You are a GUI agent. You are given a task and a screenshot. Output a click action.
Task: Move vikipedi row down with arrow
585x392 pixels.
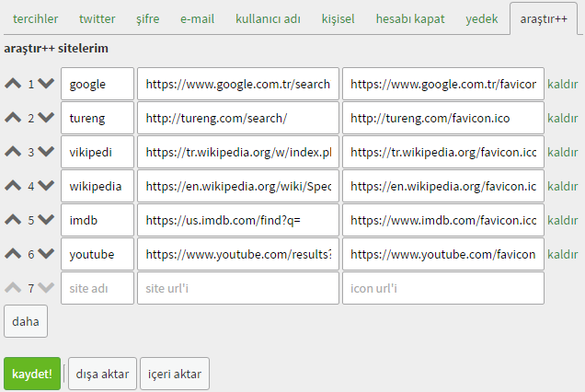(46, 152)
